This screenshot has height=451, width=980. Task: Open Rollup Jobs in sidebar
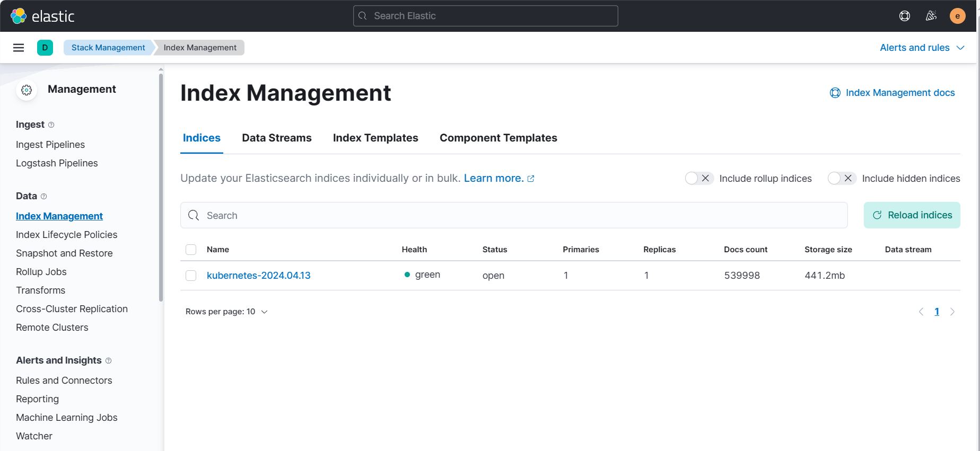click(x=41, y=272)
